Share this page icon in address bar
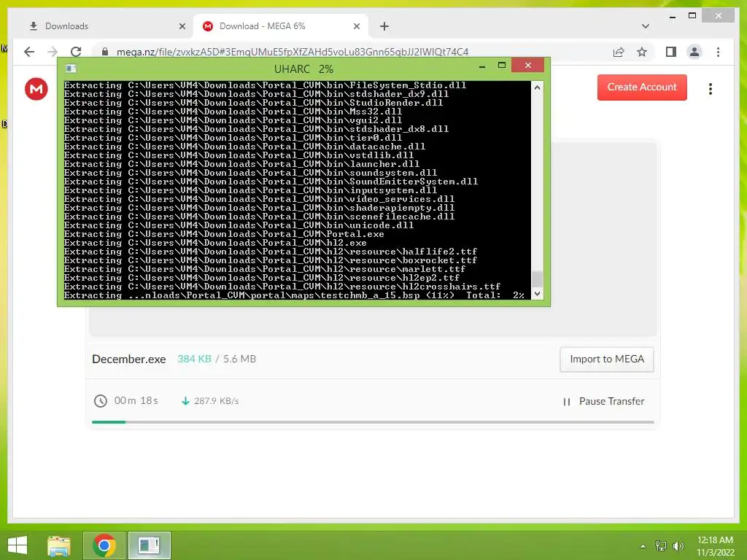The height and width of the screenshot is (560, 747). click(619, 52)
